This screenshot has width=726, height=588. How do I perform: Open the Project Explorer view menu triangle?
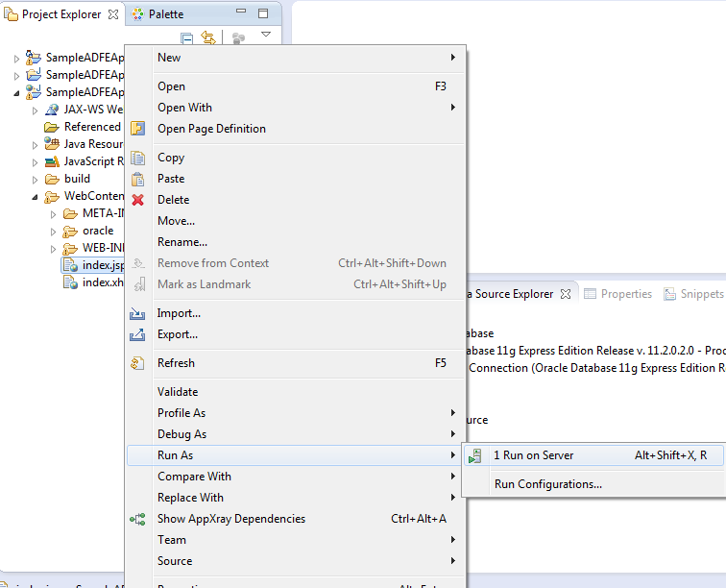[x=266, y=35]
